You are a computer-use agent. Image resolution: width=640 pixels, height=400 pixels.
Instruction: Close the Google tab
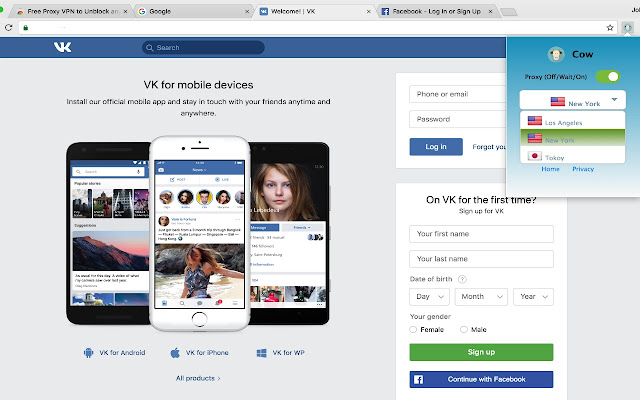coord(247,11)
